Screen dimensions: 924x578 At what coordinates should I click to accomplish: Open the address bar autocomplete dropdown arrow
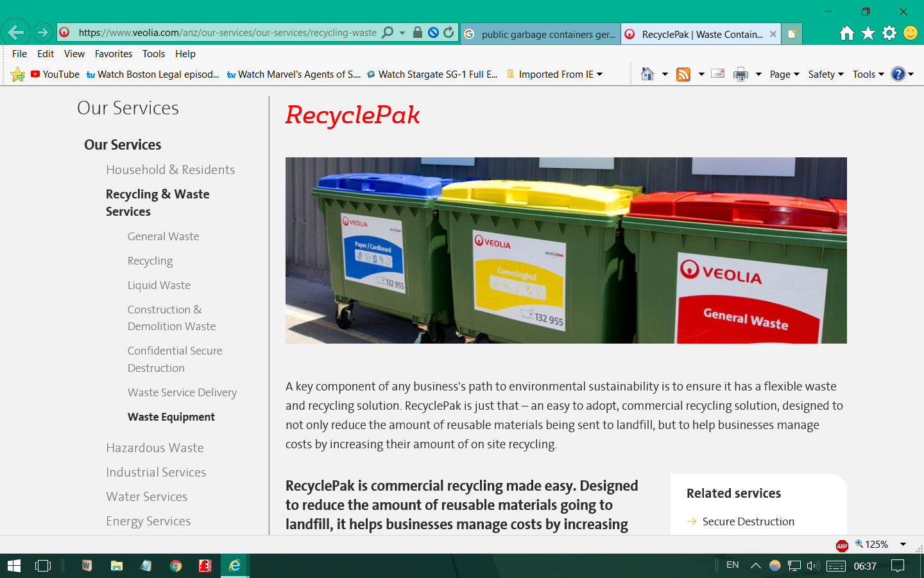(x=402, y=33)
